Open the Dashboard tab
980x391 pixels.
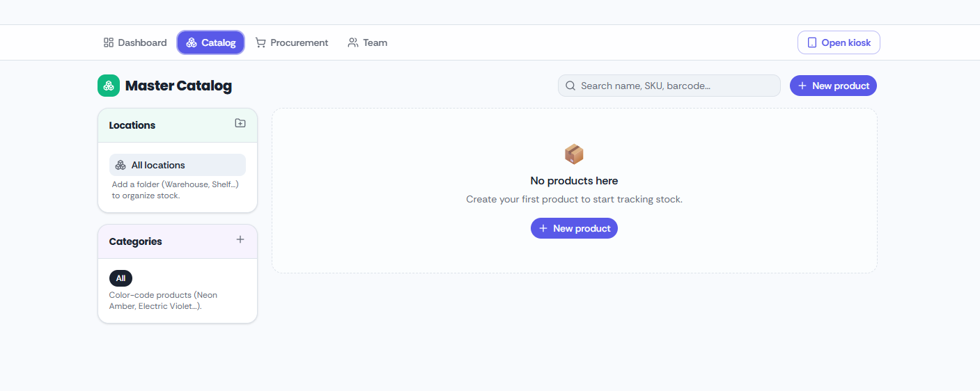pos(135,42)
